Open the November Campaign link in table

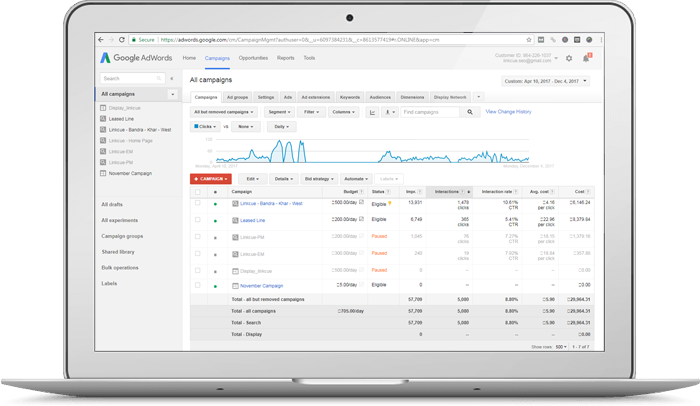click(x=262, y=286)
